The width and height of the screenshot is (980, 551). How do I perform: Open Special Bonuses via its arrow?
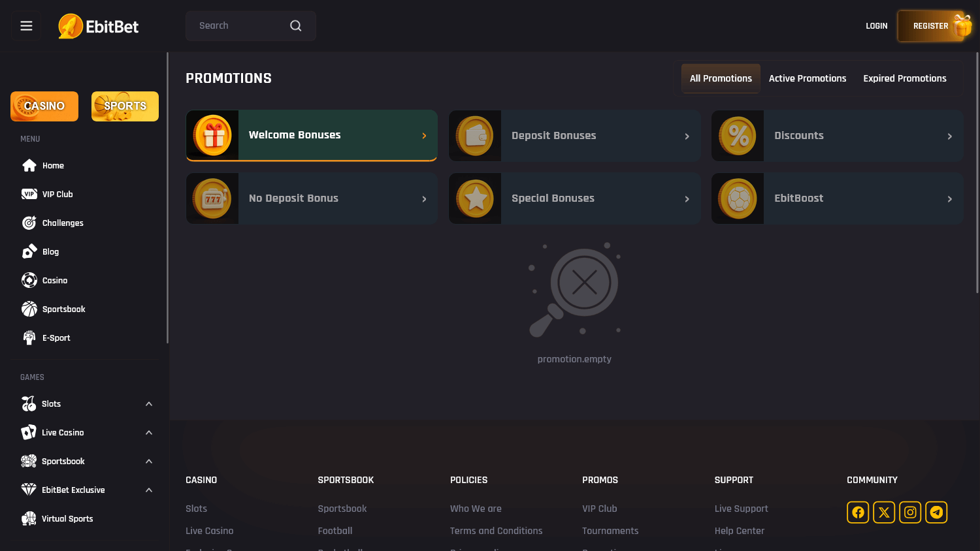[687, 199]
